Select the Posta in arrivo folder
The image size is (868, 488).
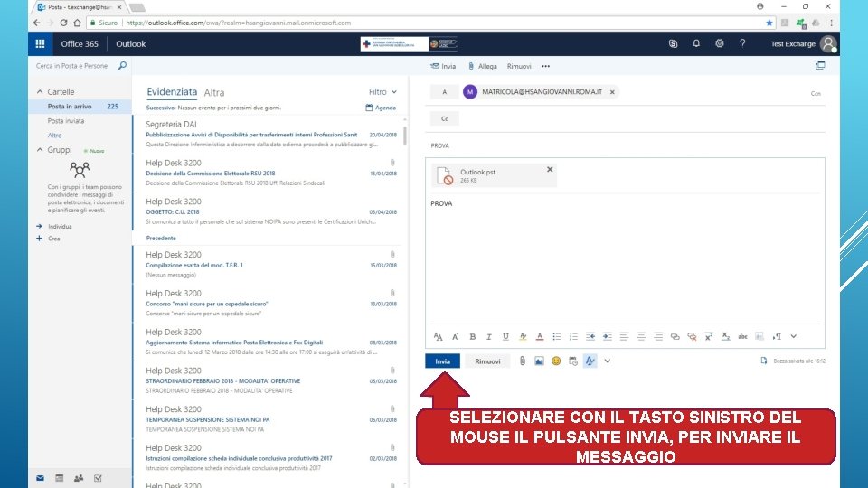click(80, 107)
